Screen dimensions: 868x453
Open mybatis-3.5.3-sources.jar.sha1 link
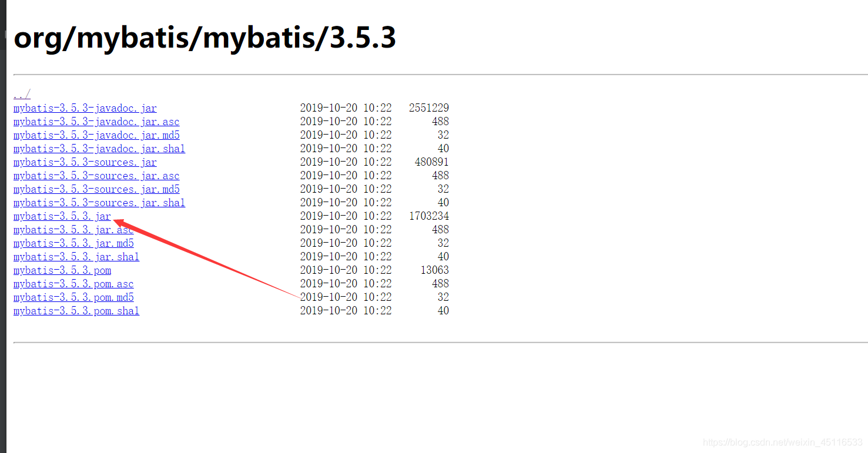[x=99, y=203]
